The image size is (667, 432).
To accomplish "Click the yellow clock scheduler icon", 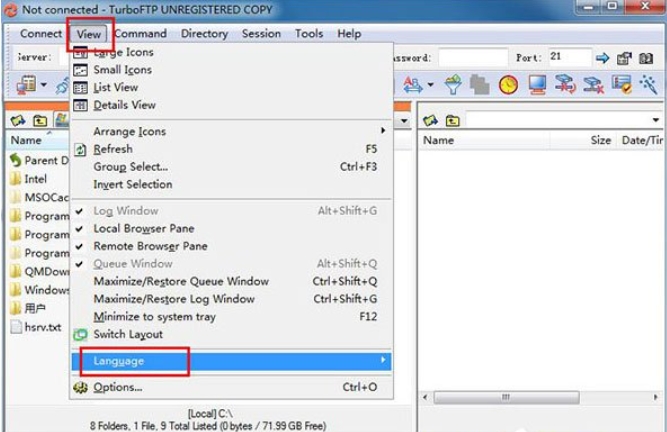I will point(508,85).
